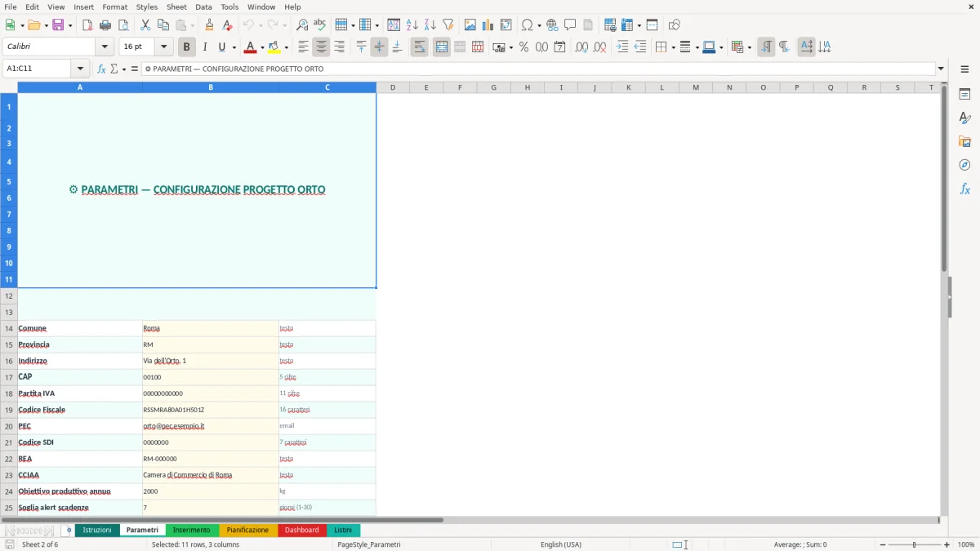Switch to the Pianificazione sheet tab
The width and height of the screenshot is (980, 551).
247,530
